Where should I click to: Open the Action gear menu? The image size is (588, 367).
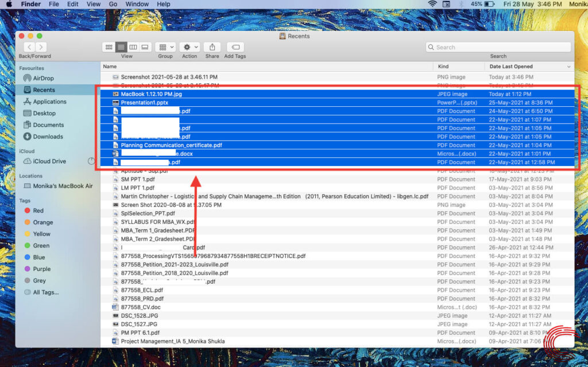pos(189,47)
